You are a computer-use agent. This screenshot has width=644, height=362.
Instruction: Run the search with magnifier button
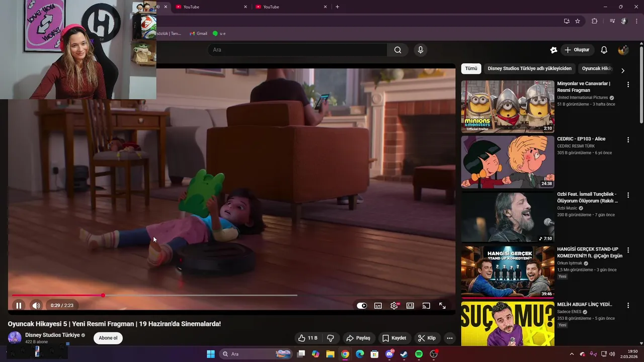(398, 50)
